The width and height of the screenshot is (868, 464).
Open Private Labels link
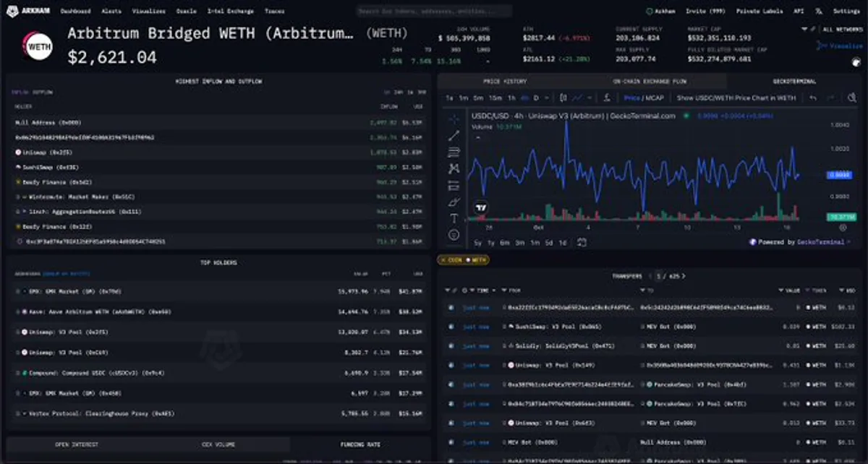coord(759,12)
